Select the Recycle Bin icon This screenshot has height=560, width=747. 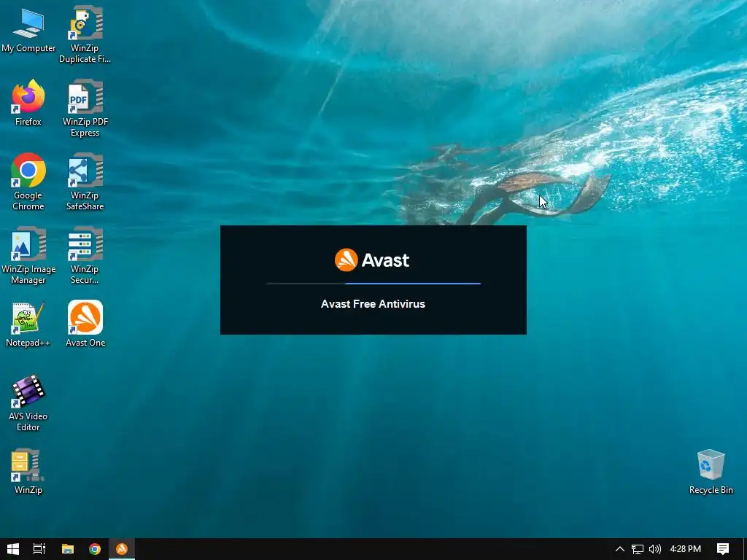tap(711, 472)
